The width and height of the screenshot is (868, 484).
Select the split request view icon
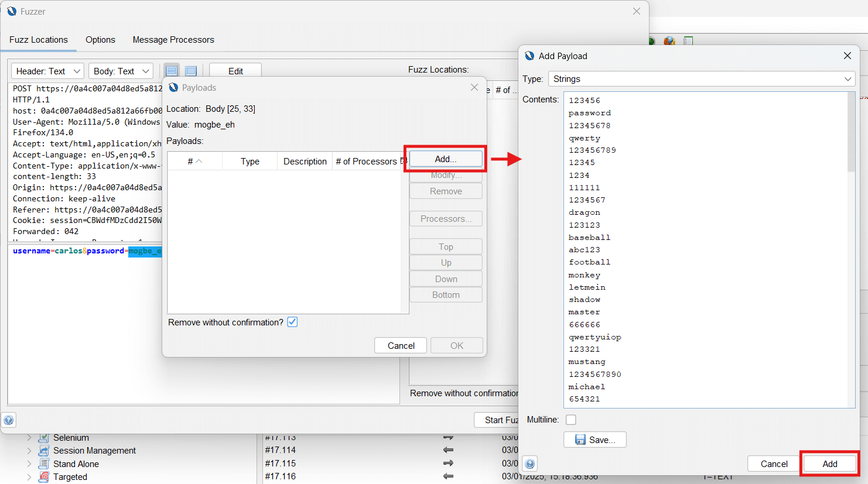click(x=172, y=70)
